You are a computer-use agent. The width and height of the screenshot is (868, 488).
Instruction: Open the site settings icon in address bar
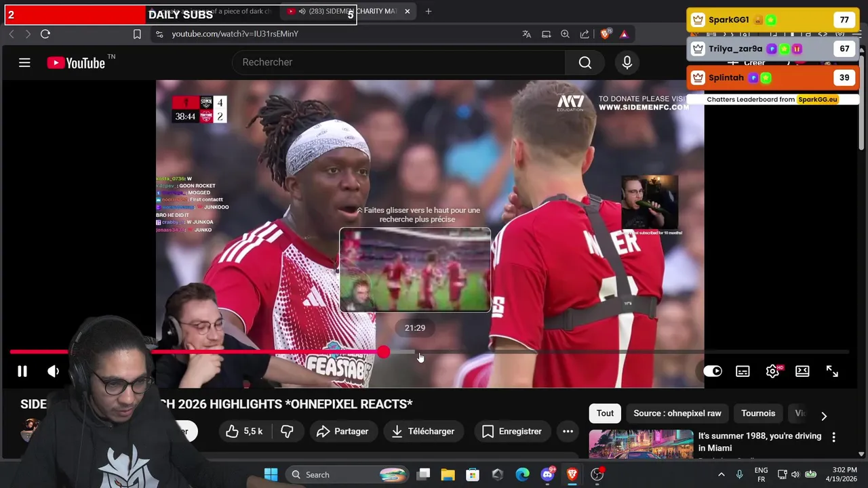pos(159,34)
